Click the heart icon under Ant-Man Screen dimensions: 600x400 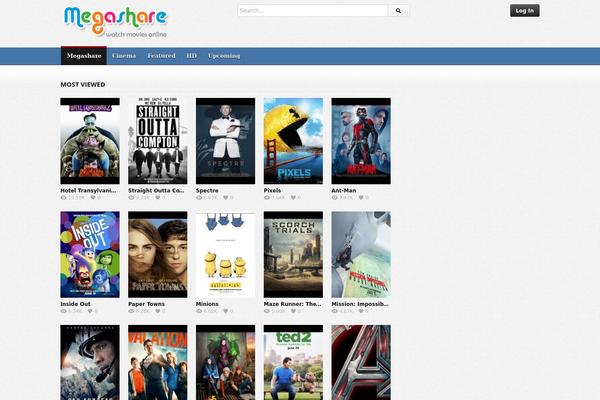(x=361, y=198)
